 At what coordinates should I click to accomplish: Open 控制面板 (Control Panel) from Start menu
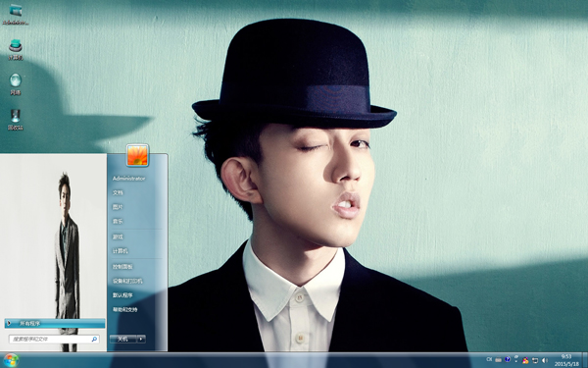[122, 267]
